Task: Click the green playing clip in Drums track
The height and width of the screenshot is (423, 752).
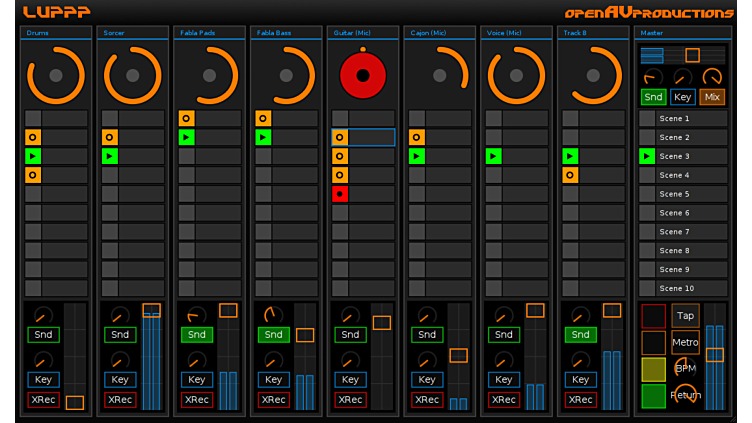Action: [33, 156]
